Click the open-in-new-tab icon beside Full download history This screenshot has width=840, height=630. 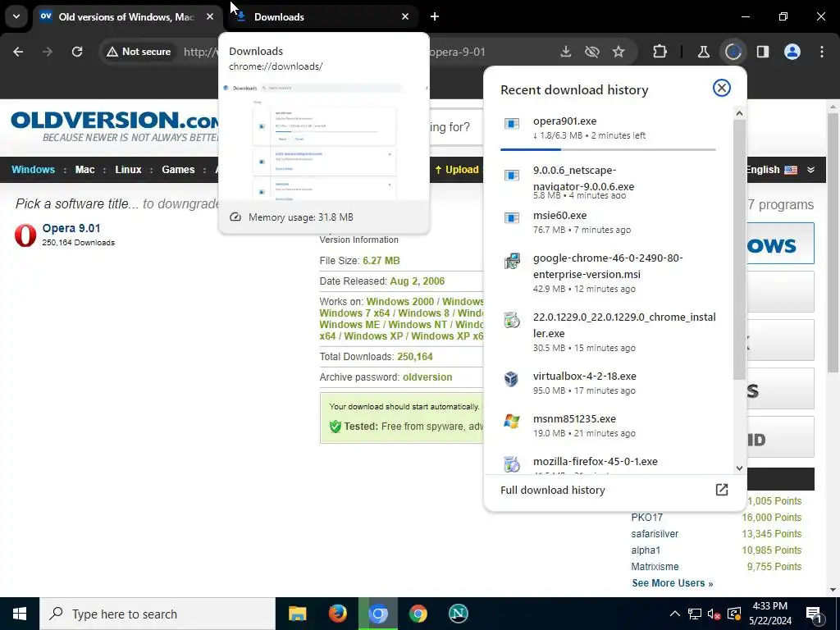(x=722, y=490)
